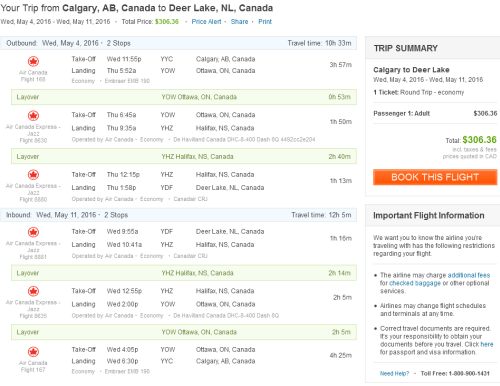The width and height of the screenshot is (500, 386).
Task: Click the YOW Ottawa 0h 53m layover row
Action: click(x=184, y=97)
